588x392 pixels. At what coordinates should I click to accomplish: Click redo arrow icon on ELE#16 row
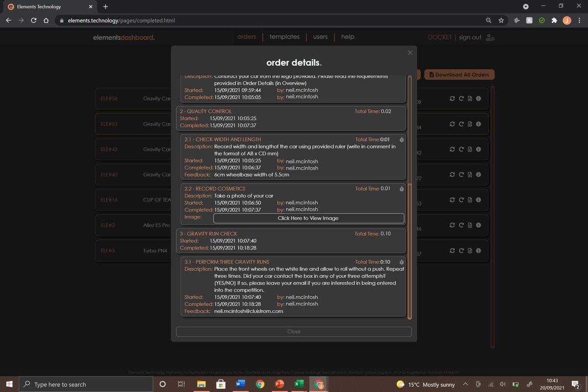(461, 200)
